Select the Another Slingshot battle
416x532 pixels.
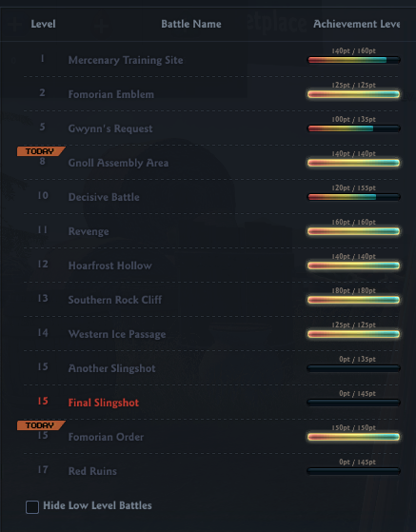pos(210,368)
